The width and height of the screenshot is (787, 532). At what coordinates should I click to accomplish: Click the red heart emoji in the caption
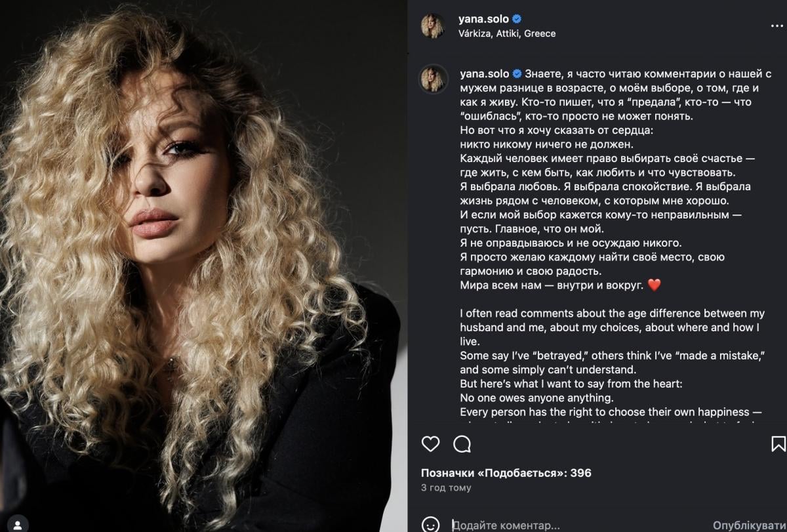(653, 285)
